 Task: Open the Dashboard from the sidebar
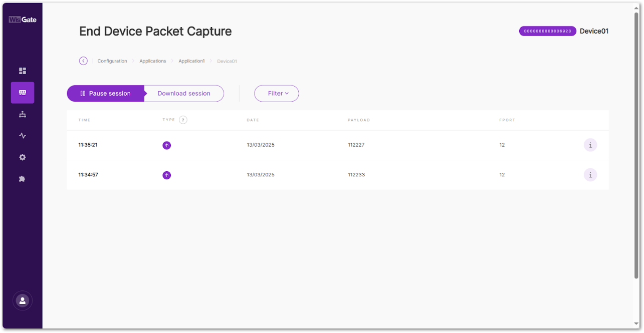(22, 71)
